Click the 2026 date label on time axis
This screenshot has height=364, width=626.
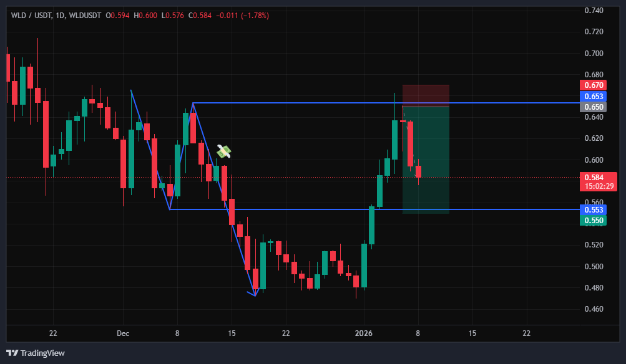pyautogui.click(x=364, y=333)
